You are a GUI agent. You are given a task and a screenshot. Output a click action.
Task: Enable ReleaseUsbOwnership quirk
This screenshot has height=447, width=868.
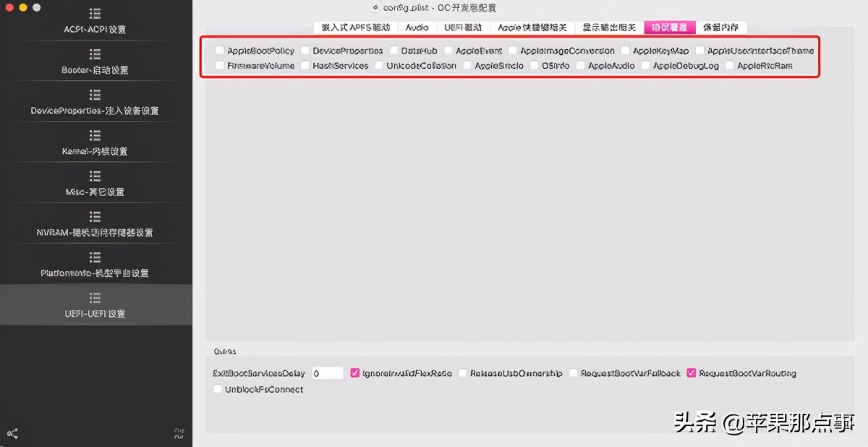coord(463,372)
